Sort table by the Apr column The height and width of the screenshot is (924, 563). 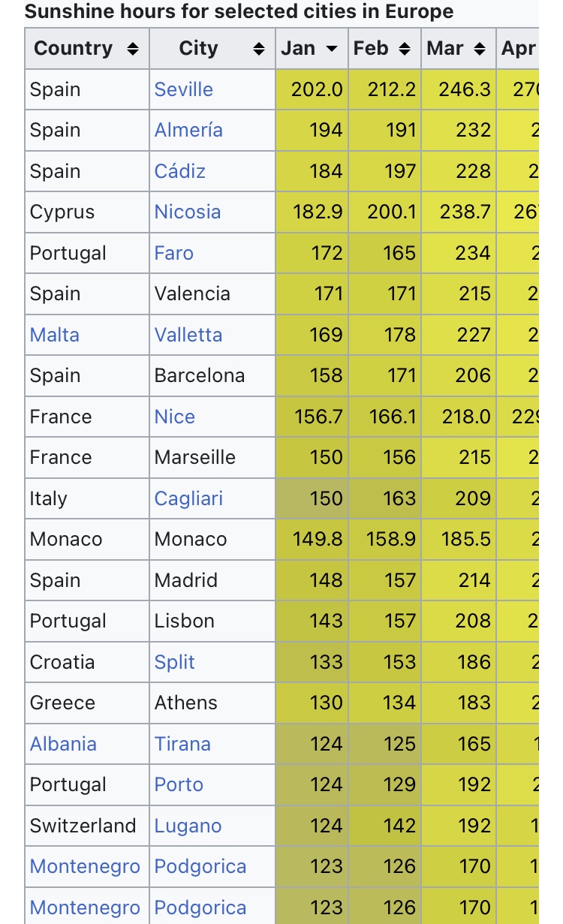pyautogui.click(x=519, y=50)
